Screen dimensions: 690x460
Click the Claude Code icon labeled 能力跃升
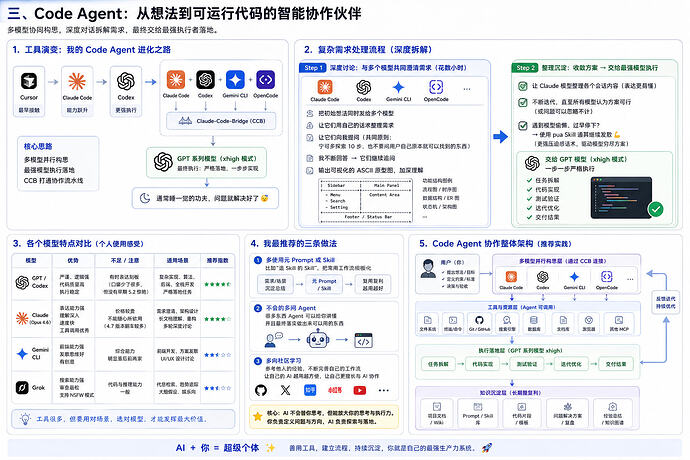[77, 81]
